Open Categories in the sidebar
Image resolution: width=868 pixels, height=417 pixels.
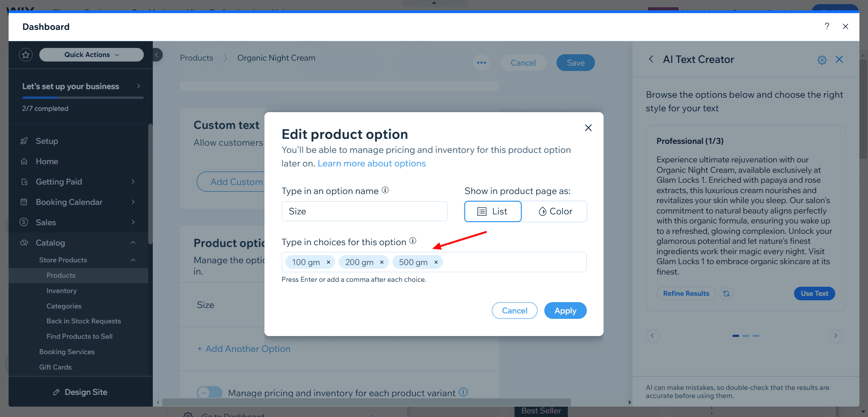[64, 306]
